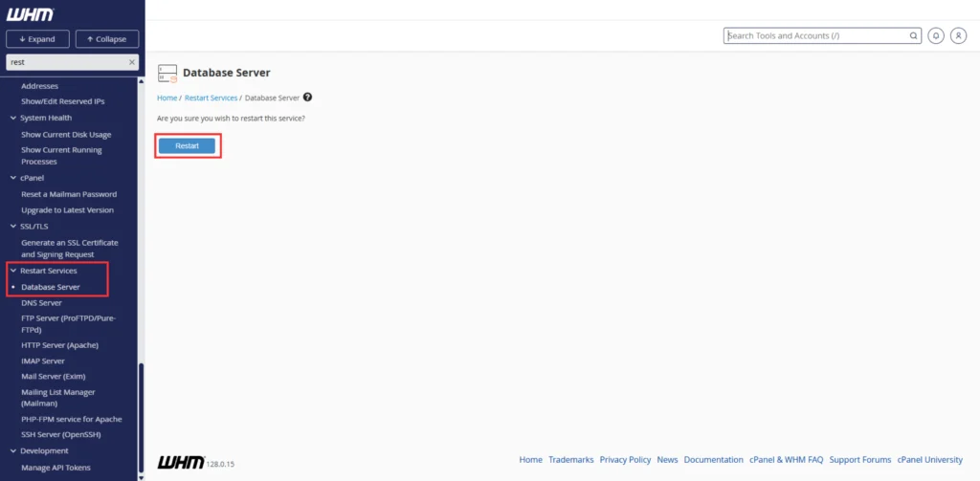Viewport: 980px width, 481px height.
Task: Clear the sidebar search with the X
Action: (x=132, y=62)
